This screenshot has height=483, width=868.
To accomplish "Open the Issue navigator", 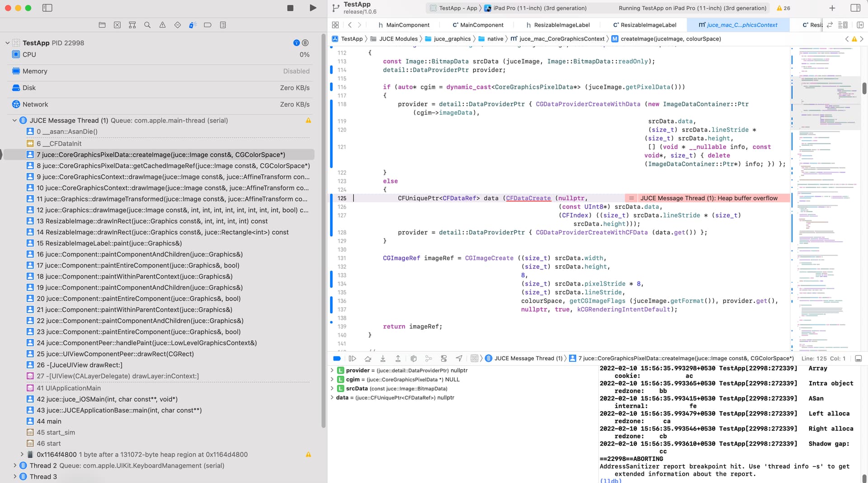I will click(x=162, y=25).
